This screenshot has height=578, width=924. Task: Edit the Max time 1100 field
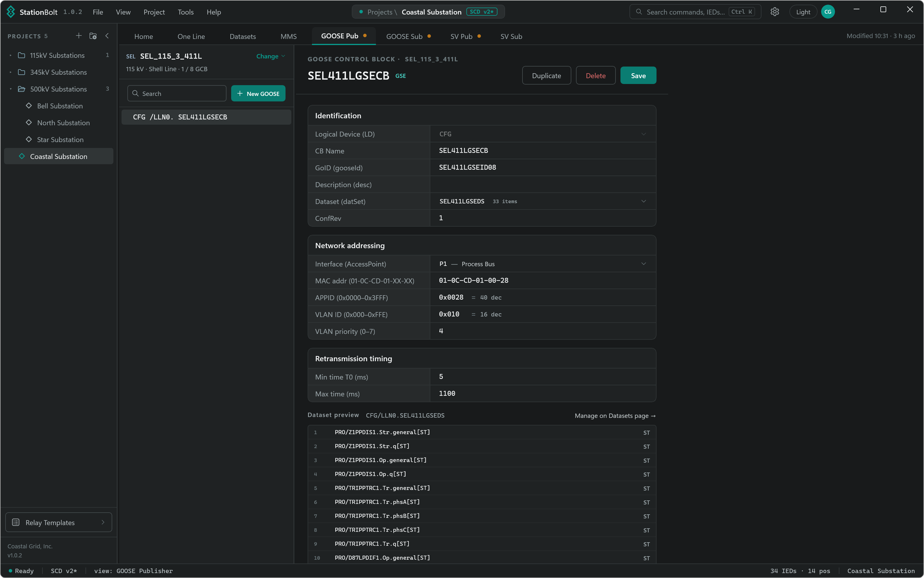click(x=543, y=393)
